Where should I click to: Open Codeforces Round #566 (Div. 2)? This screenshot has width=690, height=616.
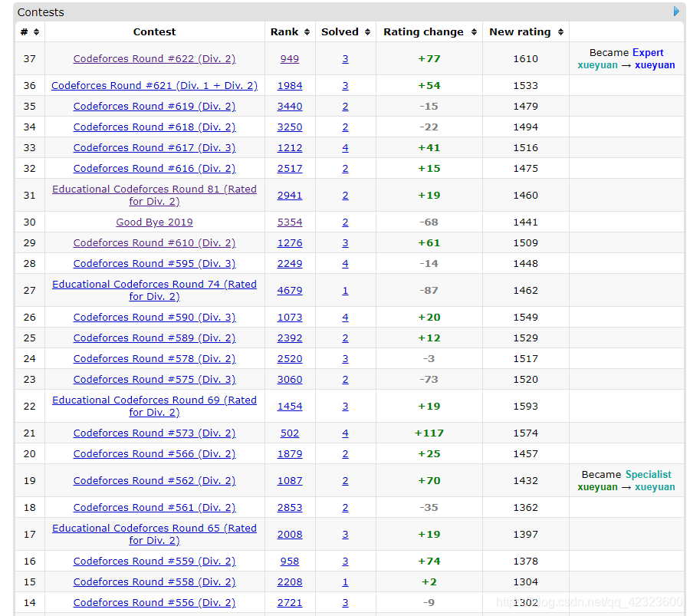click(154, 453)
